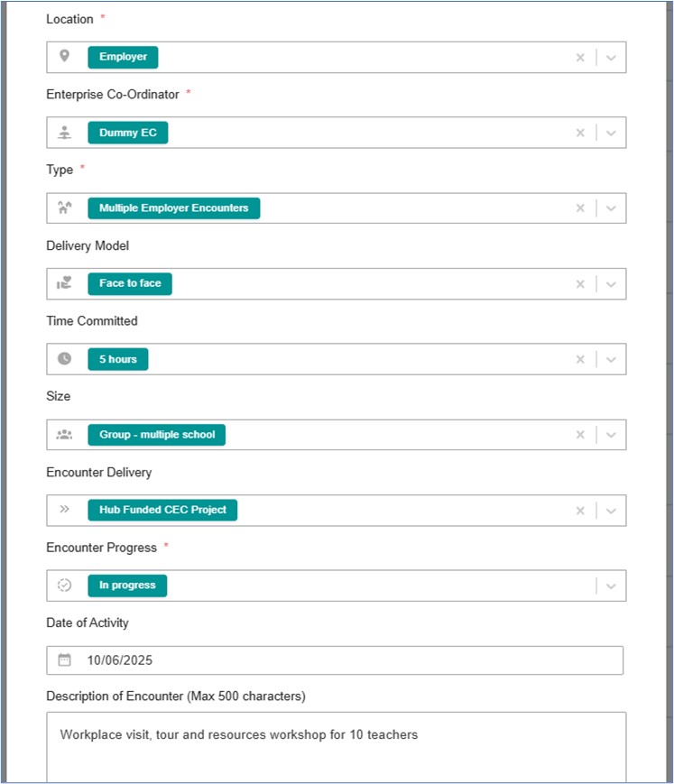Click the calendar icon in Date of Activity
The image size is (674, 784).
click(x=64, y=660)
